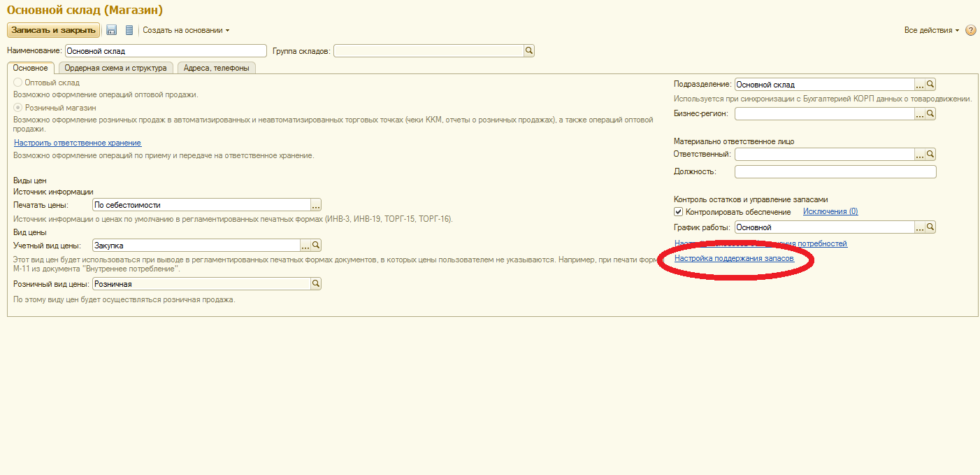Select the Оптовый склад radio button

(x=18, y=83)
